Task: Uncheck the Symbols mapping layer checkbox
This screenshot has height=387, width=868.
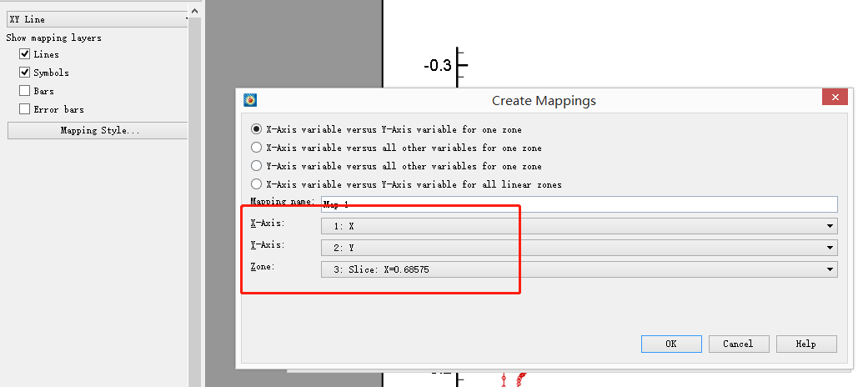Action: 24,73
